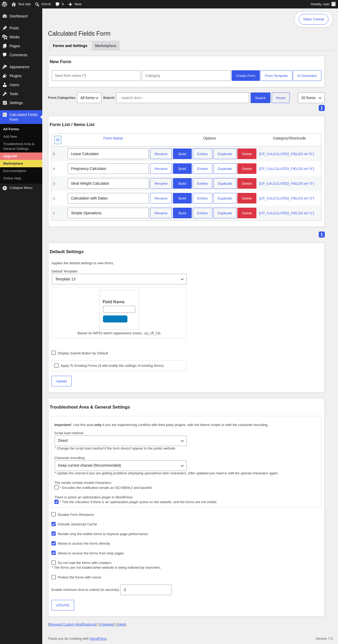This screenshot has height=644, width=338.
Task: Click the plus New icon in admin bar
Action: [70, 4]
